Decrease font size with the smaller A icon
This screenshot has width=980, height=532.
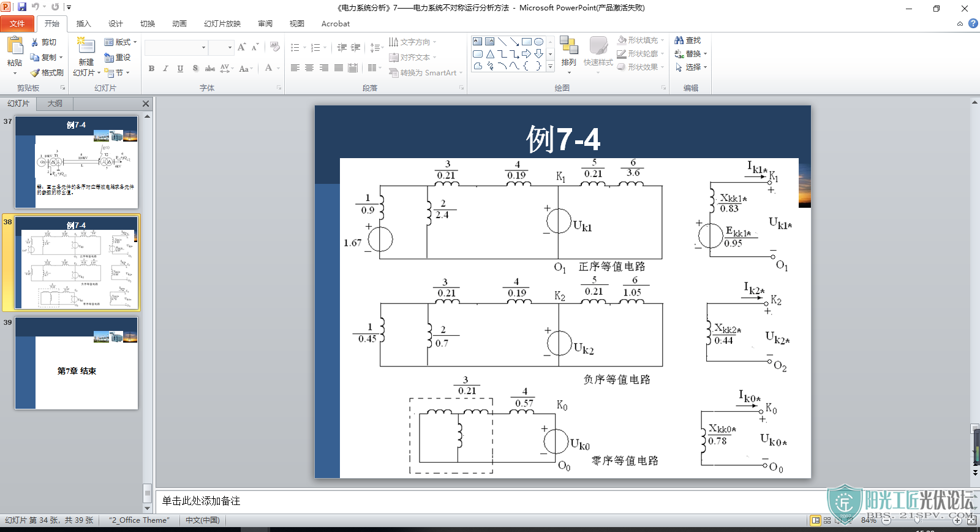point(255,47)
